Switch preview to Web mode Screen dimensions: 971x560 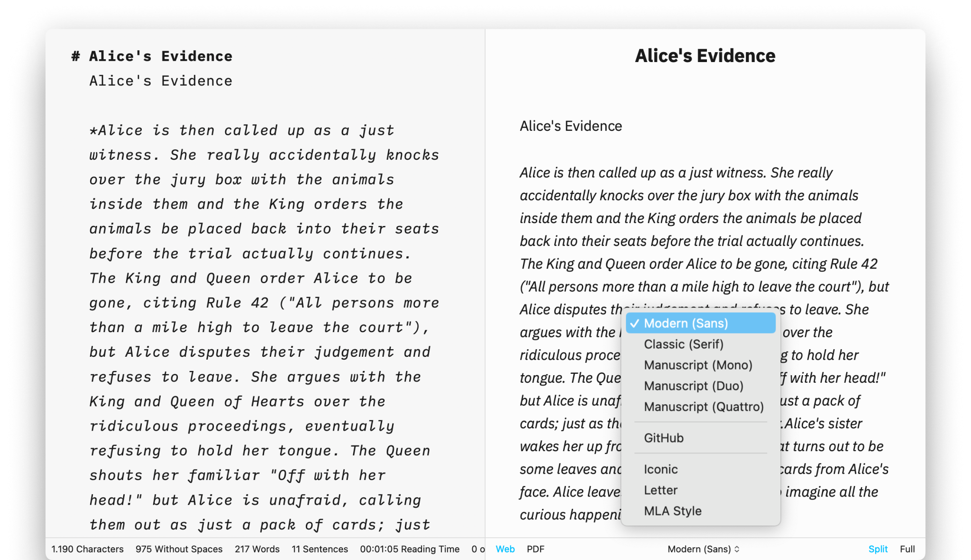click(x=505, y=549)
